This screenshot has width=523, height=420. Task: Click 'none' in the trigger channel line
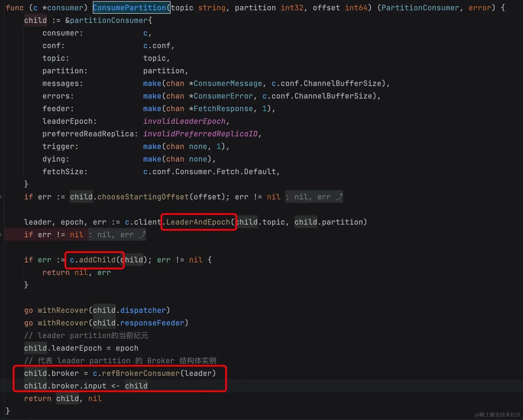(x=198, y=146)
